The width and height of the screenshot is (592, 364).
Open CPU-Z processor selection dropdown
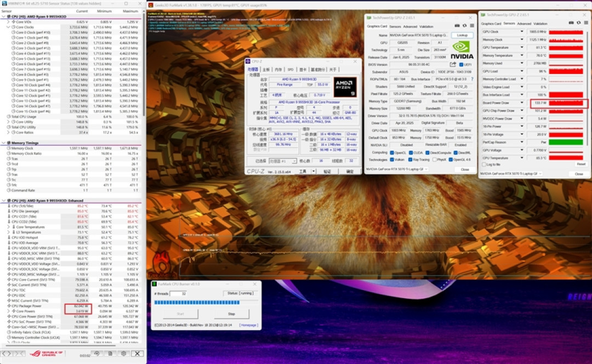click(283, 161)
